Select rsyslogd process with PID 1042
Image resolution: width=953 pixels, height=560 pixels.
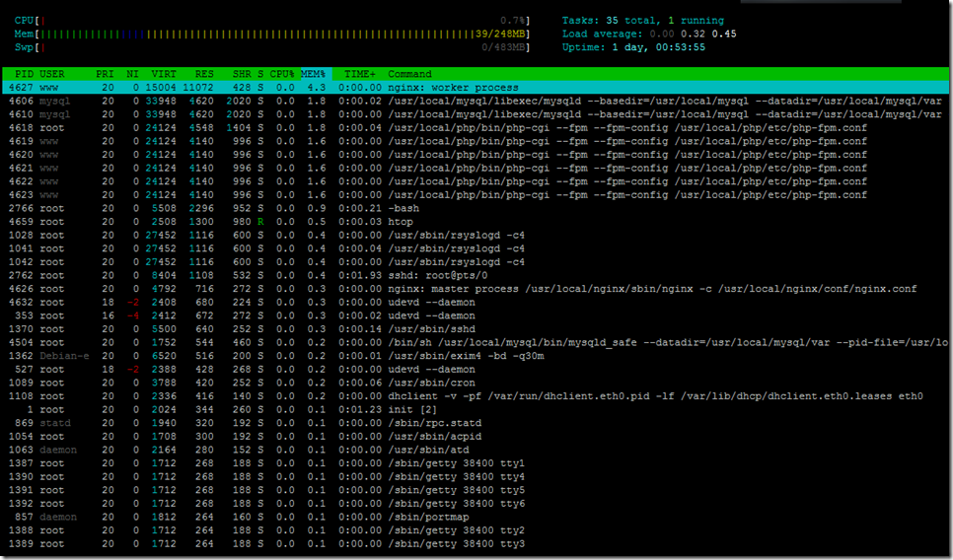[x=476, y=262]
